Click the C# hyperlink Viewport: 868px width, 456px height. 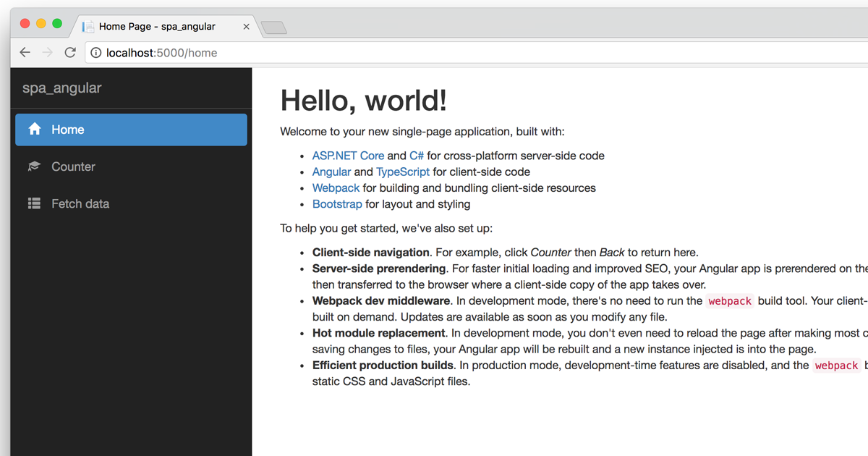coord(416,155)
